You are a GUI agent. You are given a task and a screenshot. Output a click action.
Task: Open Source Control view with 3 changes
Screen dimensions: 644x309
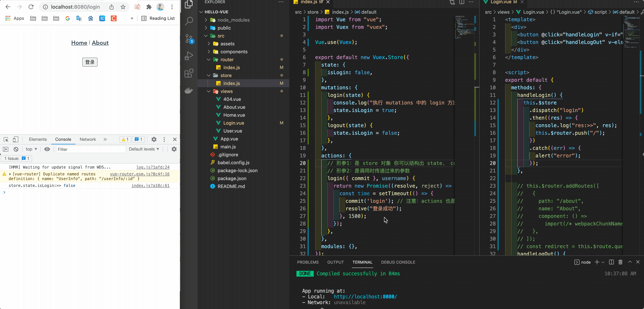189,39
